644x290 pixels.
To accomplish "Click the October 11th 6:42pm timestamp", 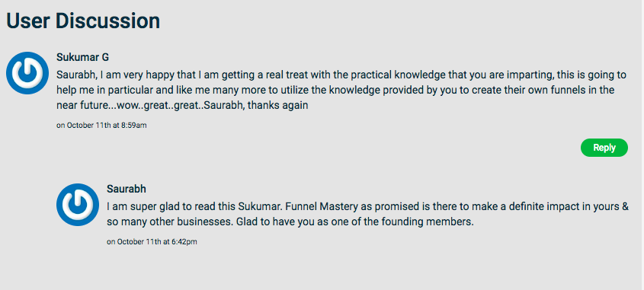I will point(152,242).
